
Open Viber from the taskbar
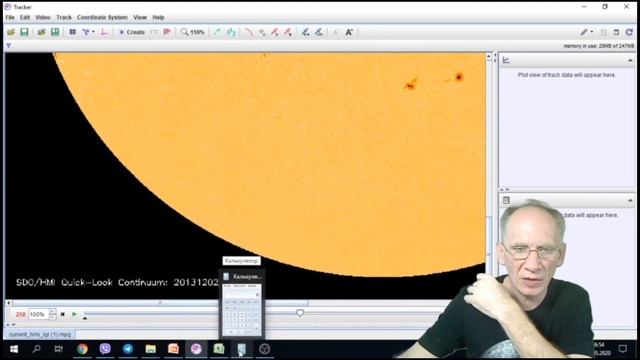pos(105,349)
